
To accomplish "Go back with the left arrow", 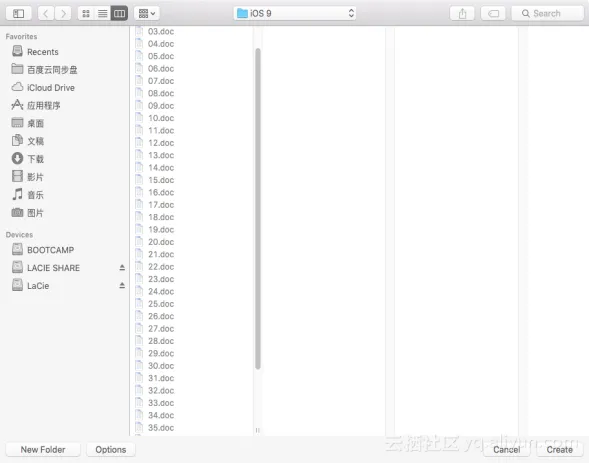I will (x=46, y=14).
